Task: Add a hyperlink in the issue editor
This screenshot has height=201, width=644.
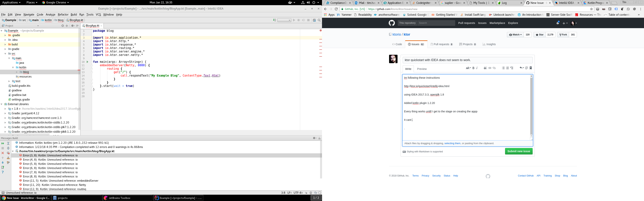Action: click(x=494, y=68)
